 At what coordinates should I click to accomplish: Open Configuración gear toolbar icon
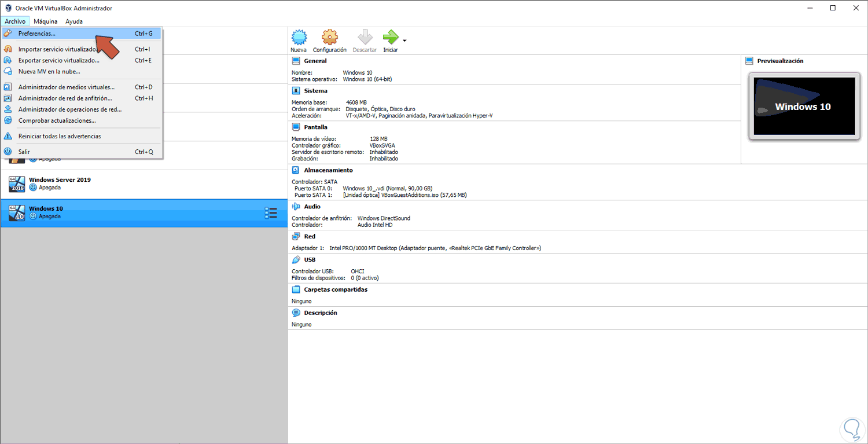point(329,38)
